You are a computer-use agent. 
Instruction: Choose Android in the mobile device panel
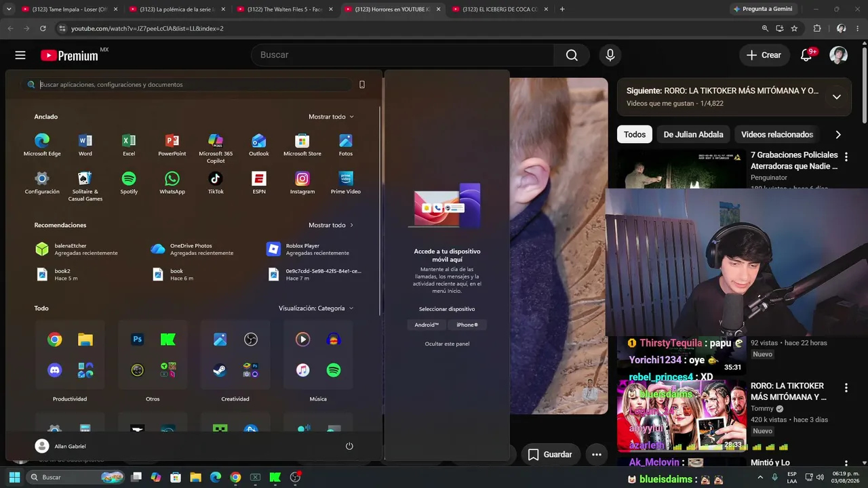pyautogui.click(x=427, y=325)
